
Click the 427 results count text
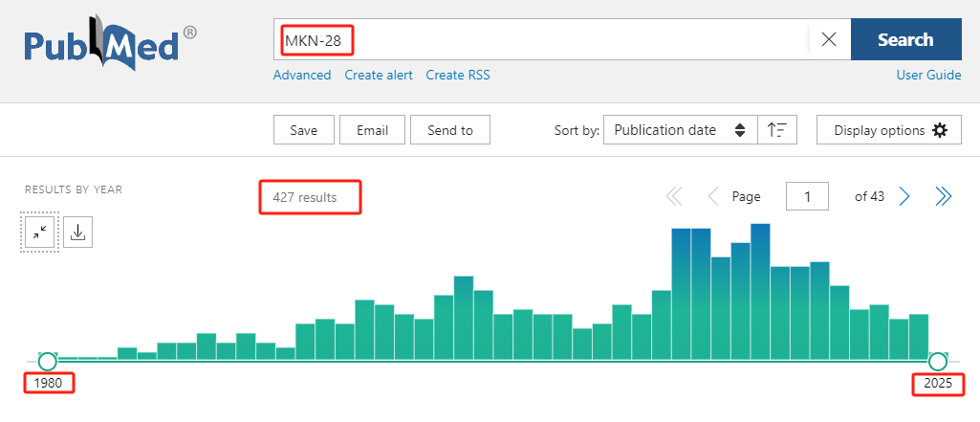tap(304, 197)
